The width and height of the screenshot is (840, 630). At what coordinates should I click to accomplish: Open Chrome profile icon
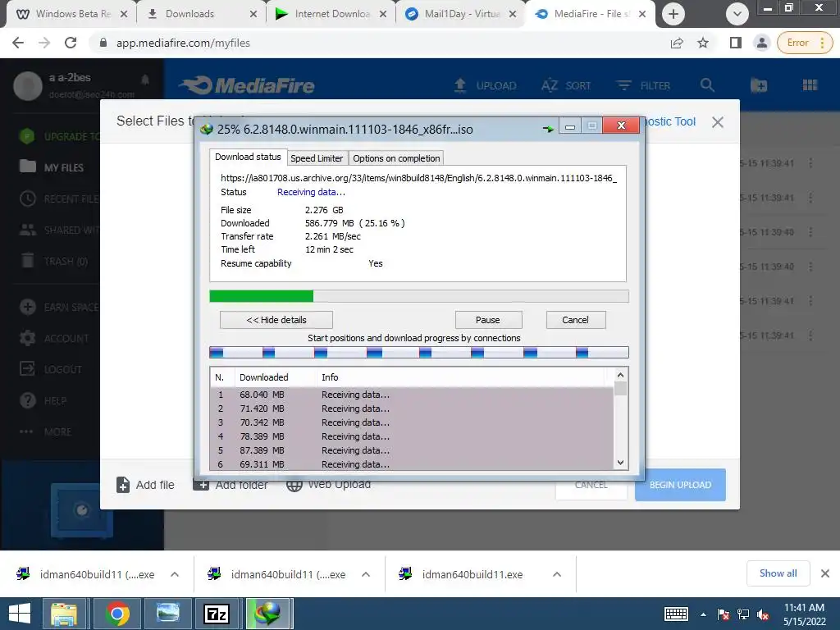click(x=762, y=43)
